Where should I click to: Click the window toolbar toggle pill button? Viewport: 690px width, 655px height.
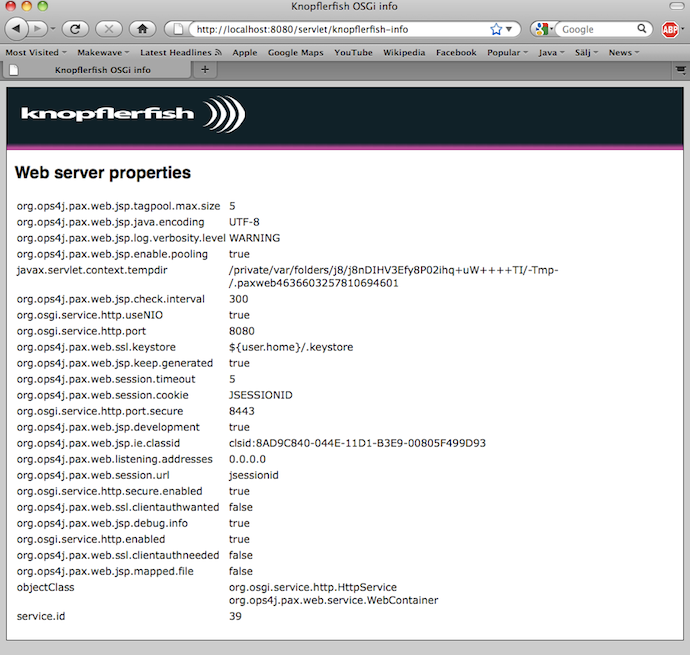pos(676,6)
